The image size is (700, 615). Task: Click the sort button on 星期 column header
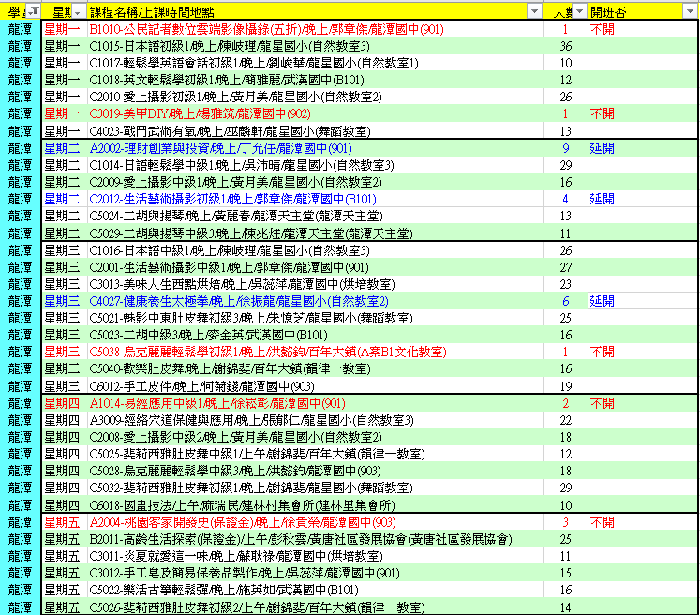(x=78, y=10)
